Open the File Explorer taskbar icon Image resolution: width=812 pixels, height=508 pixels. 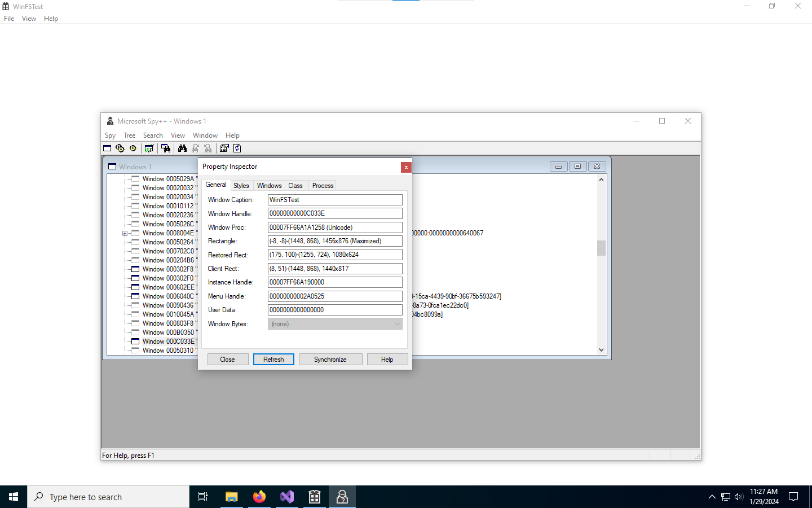(231, 497)
